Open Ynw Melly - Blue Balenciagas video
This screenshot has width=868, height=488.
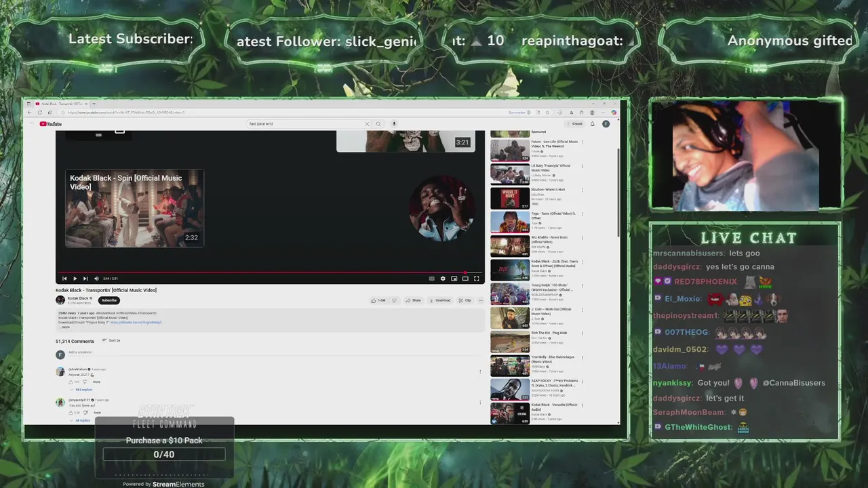click(535, 365)
